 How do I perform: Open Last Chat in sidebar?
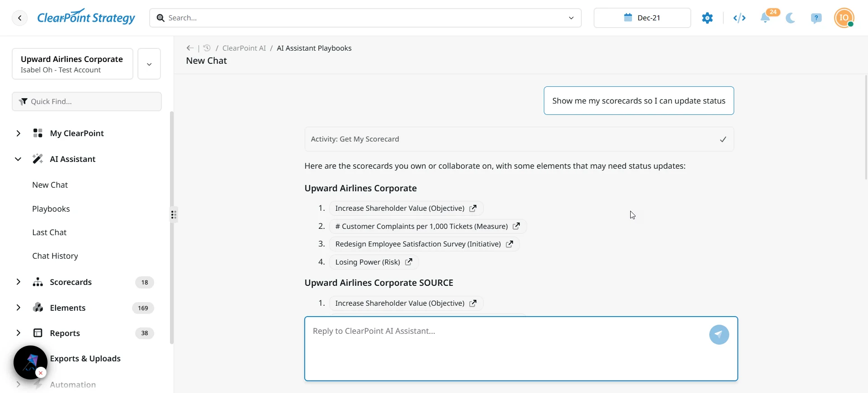coord(49,232)
